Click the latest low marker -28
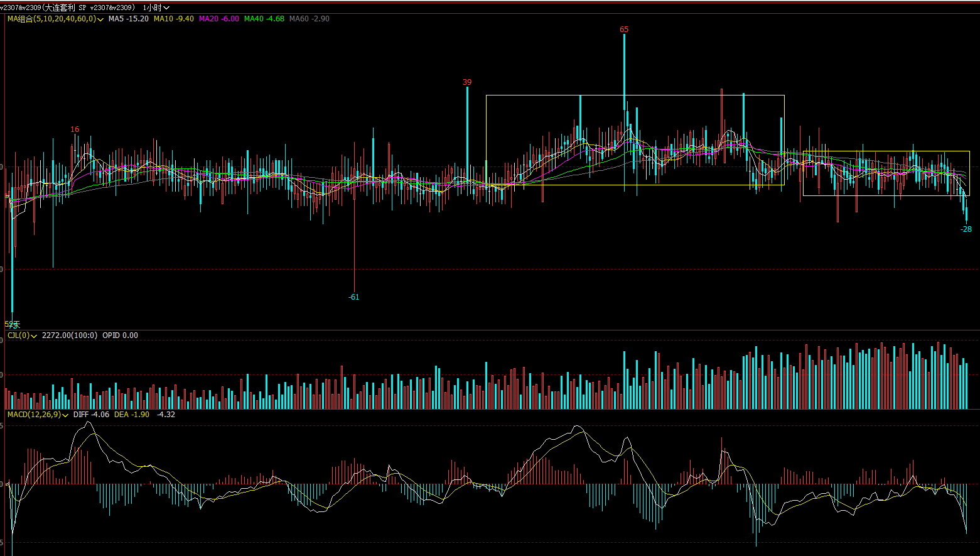The height and width of the screenshot is (556, 980). click(966, 229)
